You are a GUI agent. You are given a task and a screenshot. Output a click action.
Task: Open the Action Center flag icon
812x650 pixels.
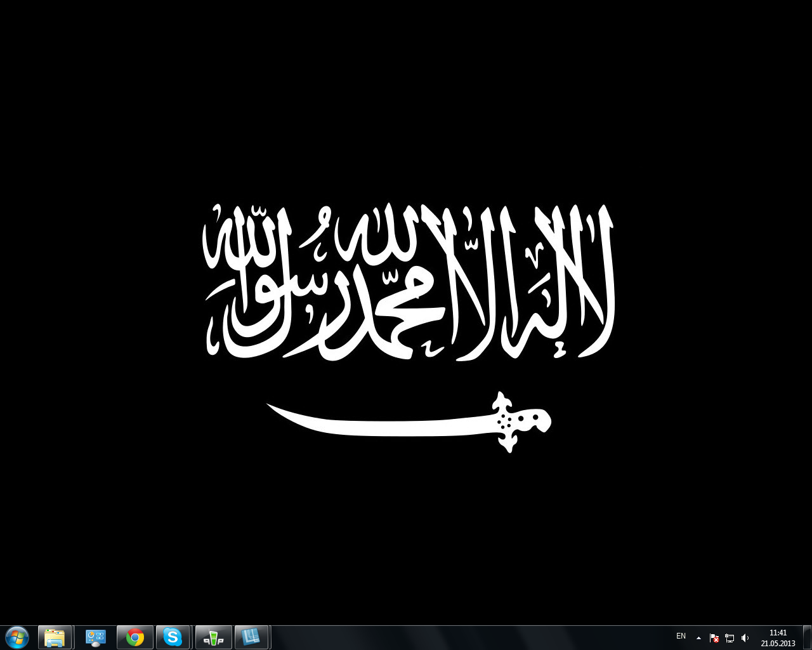pyautogui.click(x=714, y=638)
